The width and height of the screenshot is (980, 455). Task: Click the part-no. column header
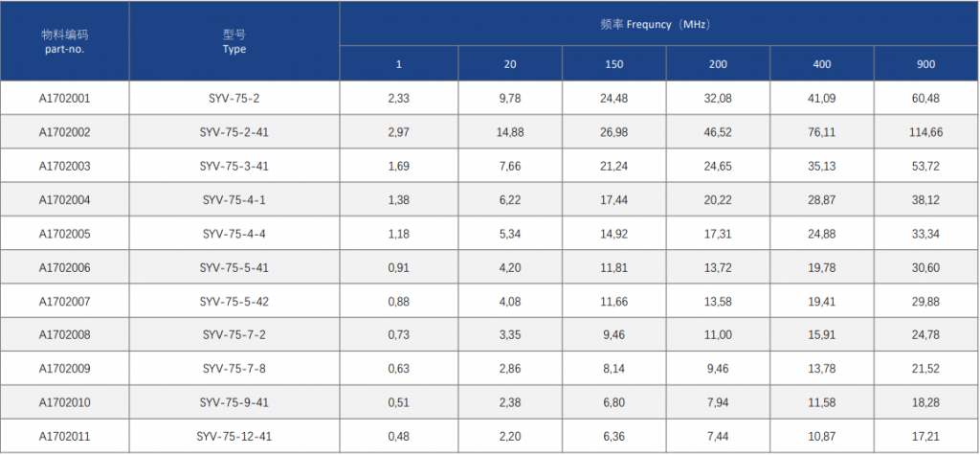coord(65,41)
